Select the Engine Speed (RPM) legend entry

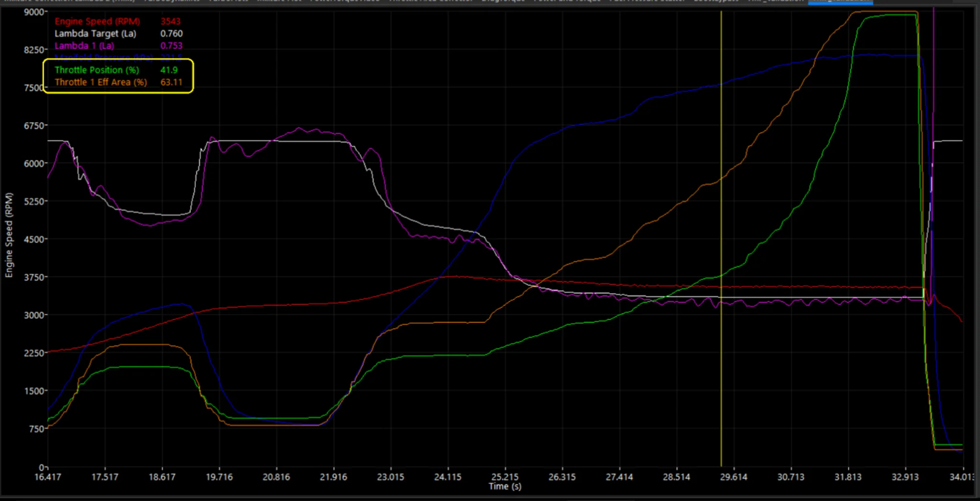click(x=97, y=22)
